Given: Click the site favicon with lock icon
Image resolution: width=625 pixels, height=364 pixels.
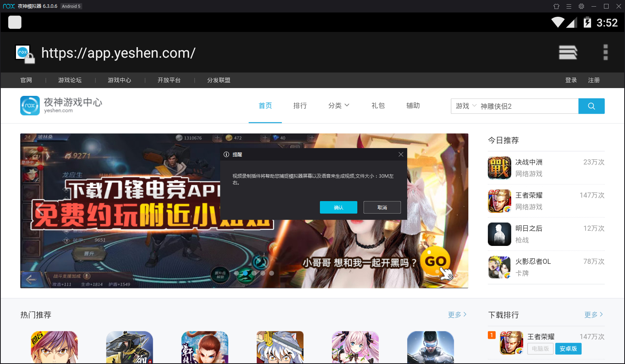Looking at the screenshot, I should click(x=25, y=54).
